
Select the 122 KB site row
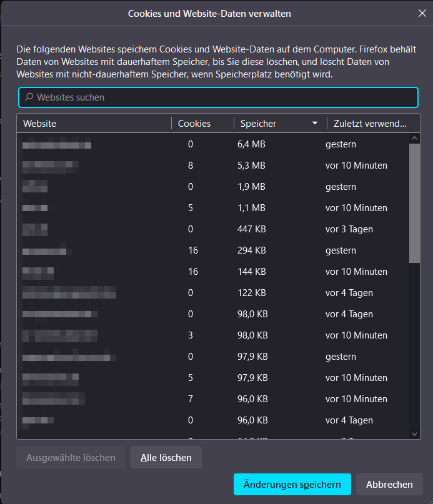click(x=212, y=293)
